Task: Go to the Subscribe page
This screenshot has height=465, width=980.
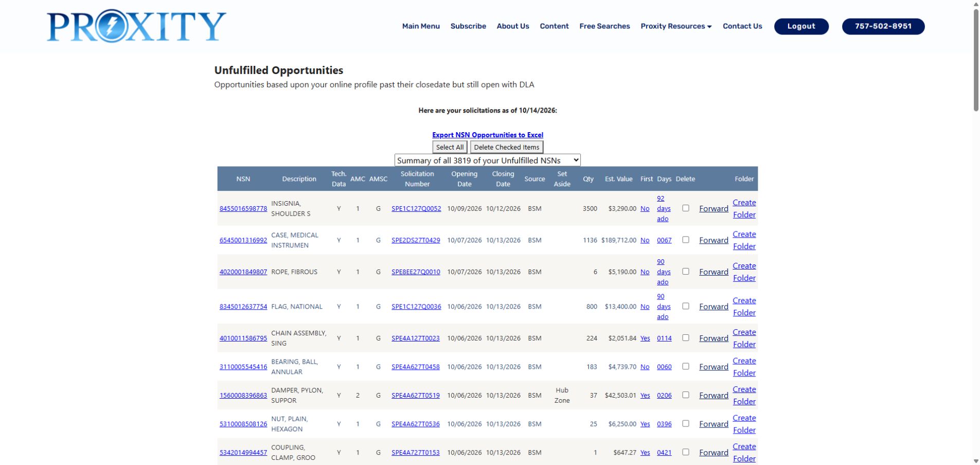Action: coord(468,26)
